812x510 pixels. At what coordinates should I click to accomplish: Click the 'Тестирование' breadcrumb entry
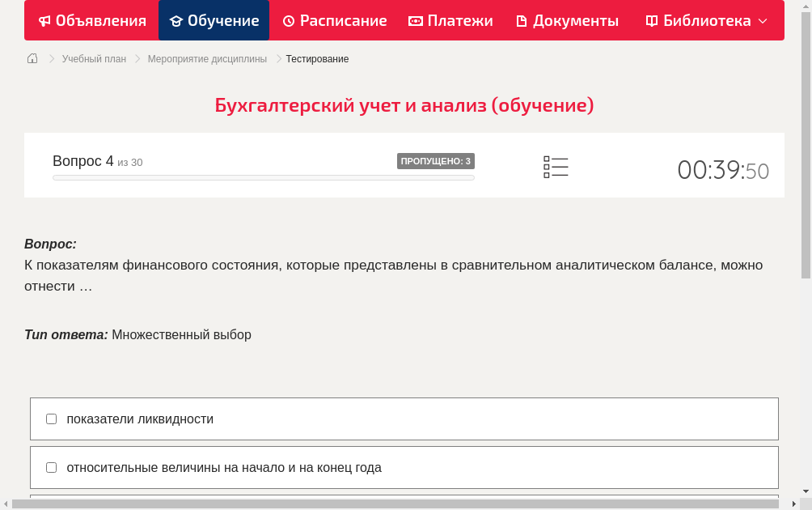click(317, 58)
